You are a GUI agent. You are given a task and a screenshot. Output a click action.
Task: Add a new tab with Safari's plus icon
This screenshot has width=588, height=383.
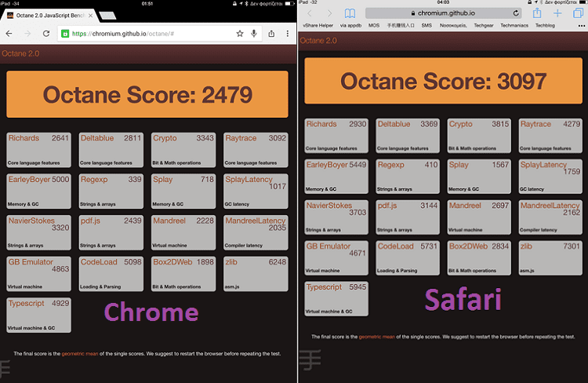pyautogui.click(x=557, y=13)
